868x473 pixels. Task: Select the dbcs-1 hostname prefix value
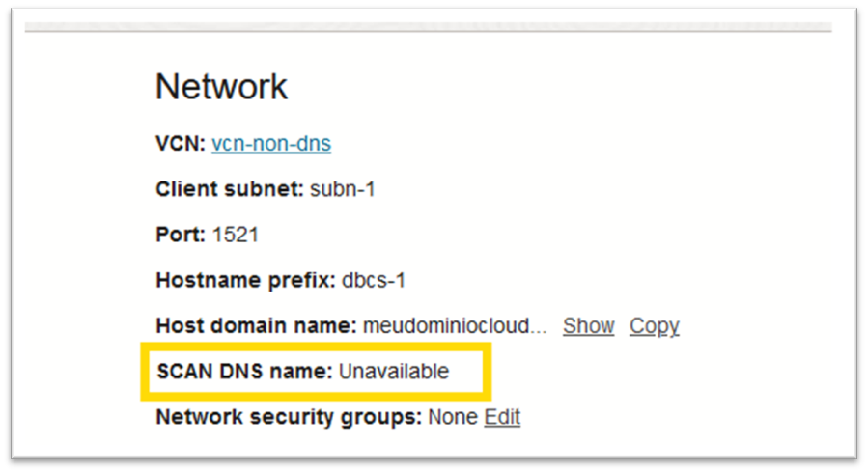point(374,281)
